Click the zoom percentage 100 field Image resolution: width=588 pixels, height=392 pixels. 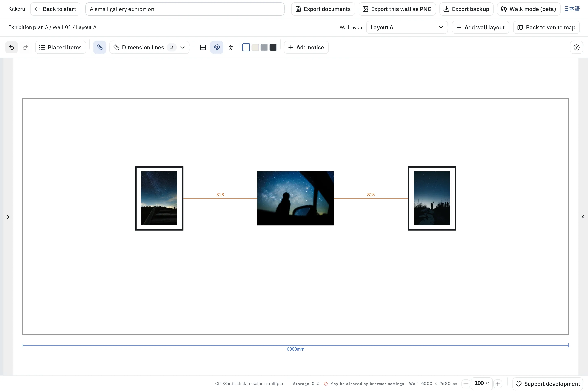481,383
